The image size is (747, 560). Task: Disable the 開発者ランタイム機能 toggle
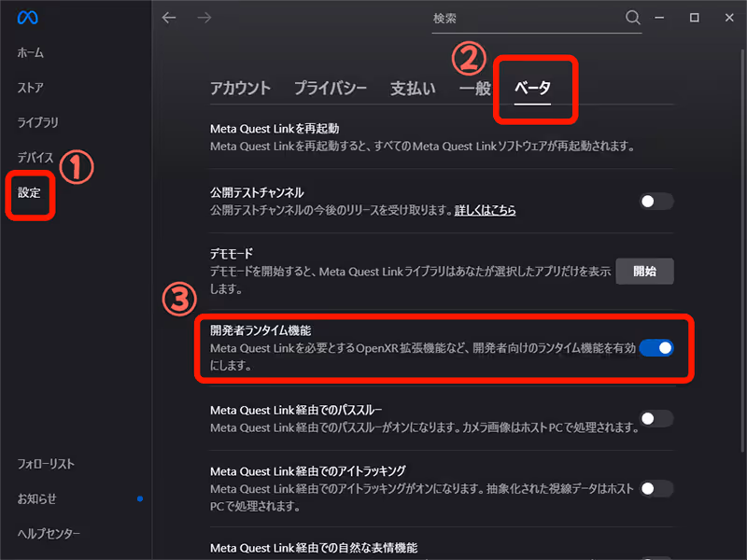[655, 348]
